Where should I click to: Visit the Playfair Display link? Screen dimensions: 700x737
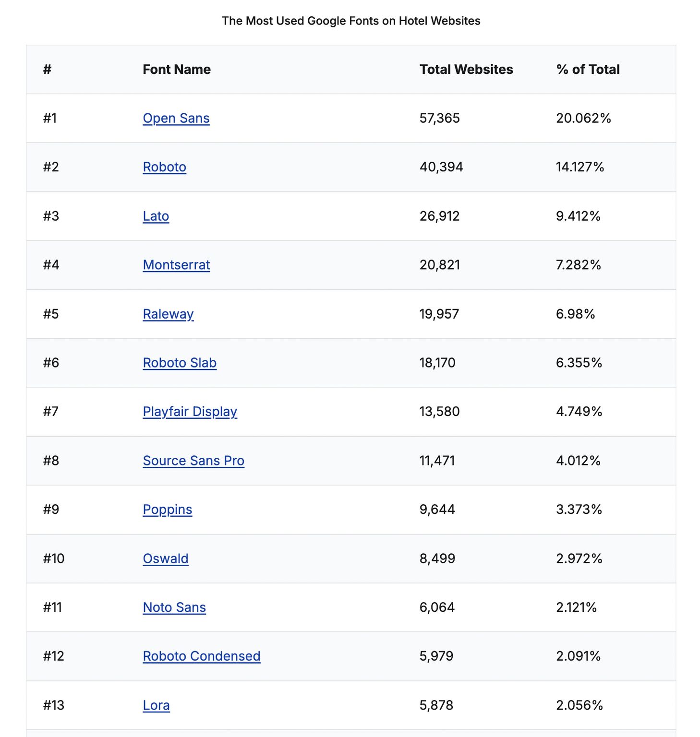coord(190,412)
